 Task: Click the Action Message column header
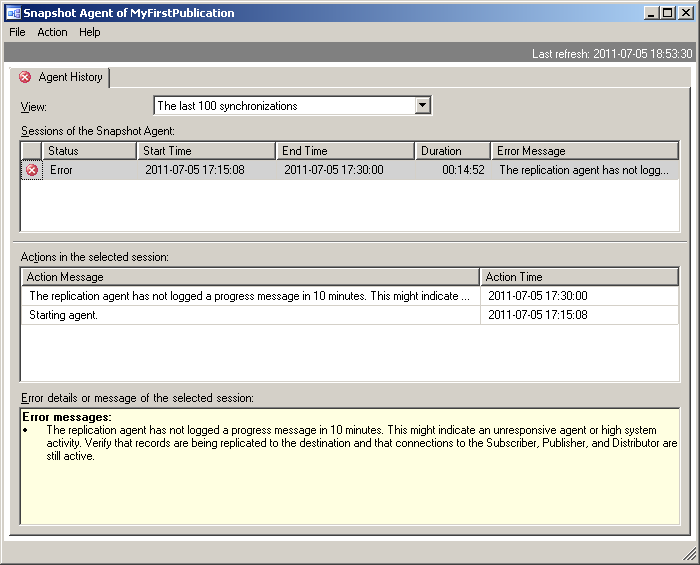[250, 277]
